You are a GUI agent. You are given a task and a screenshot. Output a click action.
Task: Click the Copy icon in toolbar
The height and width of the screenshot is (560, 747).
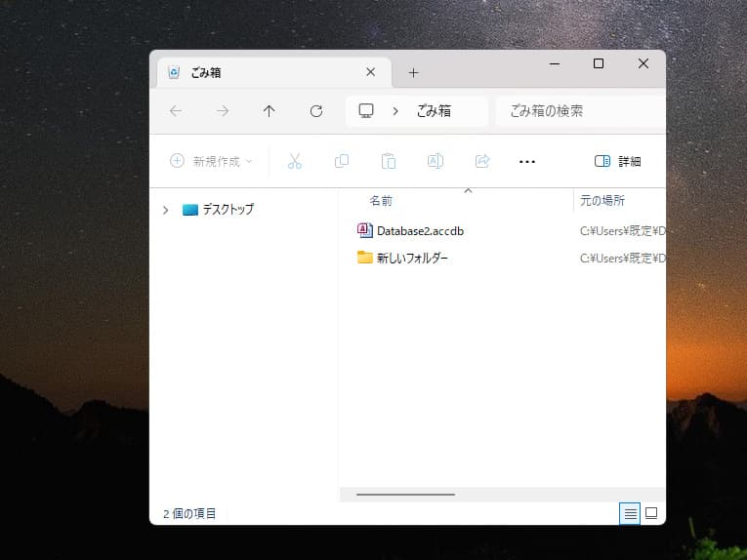click(342, 161)
